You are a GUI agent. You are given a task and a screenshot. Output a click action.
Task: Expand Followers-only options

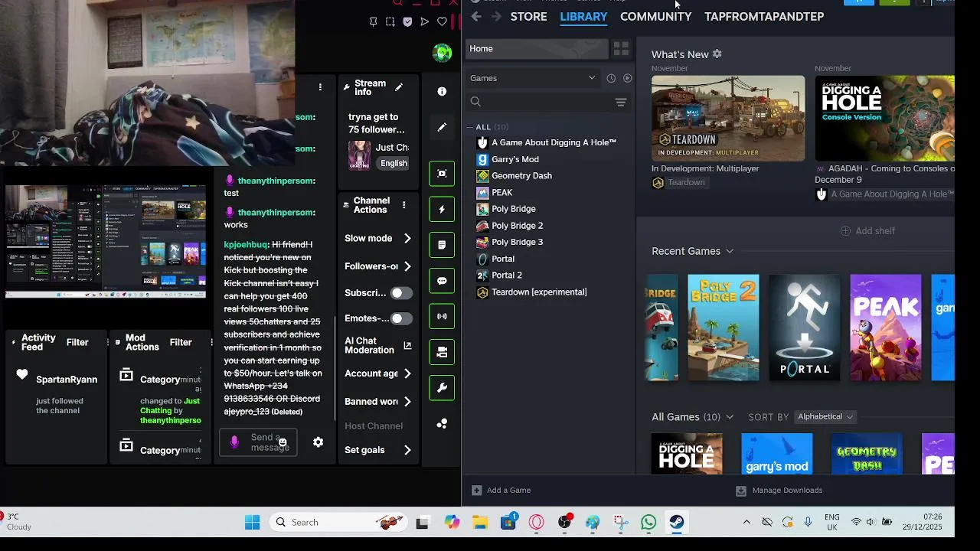click(x=407, y=266)
